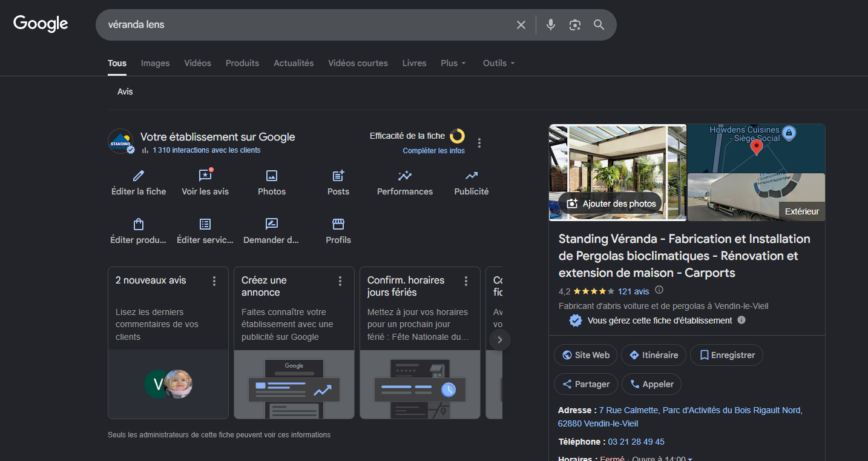Switch to the Vidéos courtes tab
Screen dimensions: 868x461
358,63
